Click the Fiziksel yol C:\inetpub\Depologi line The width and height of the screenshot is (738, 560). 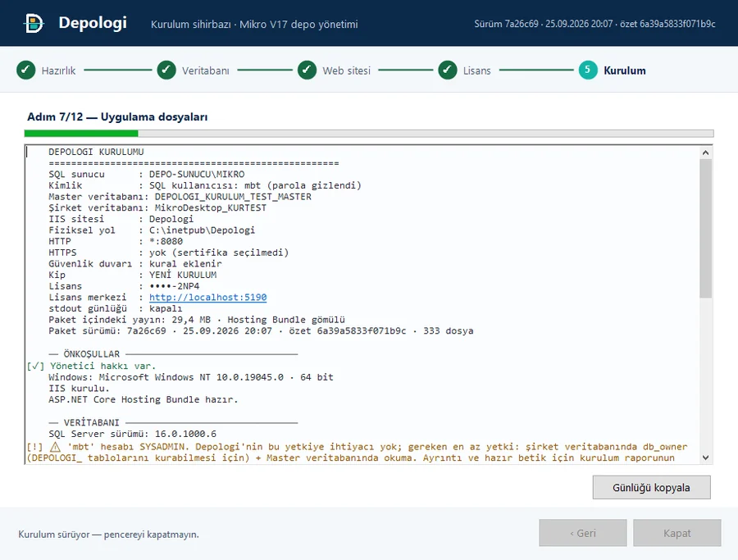point(152,230)
